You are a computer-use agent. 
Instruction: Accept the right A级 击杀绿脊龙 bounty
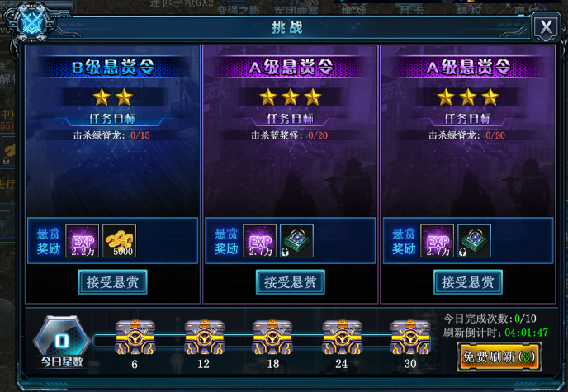pos(467,282)
